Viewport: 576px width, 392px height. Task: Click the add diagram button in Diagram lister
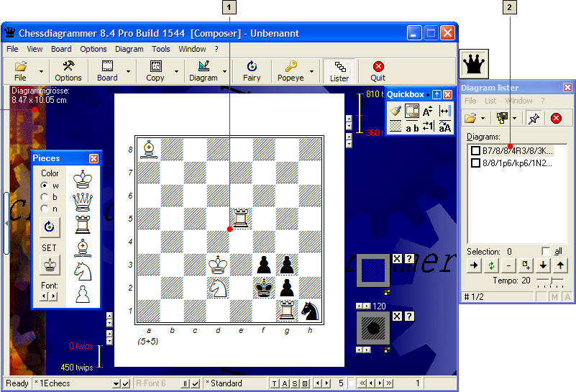pos(526,265)
